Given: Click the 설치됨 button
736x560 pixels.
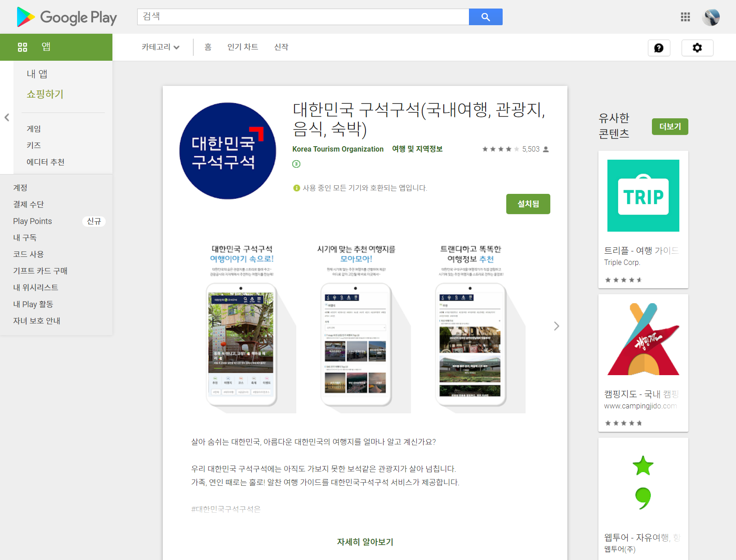Looking at the screenshot, I should [x=528, y=204].
